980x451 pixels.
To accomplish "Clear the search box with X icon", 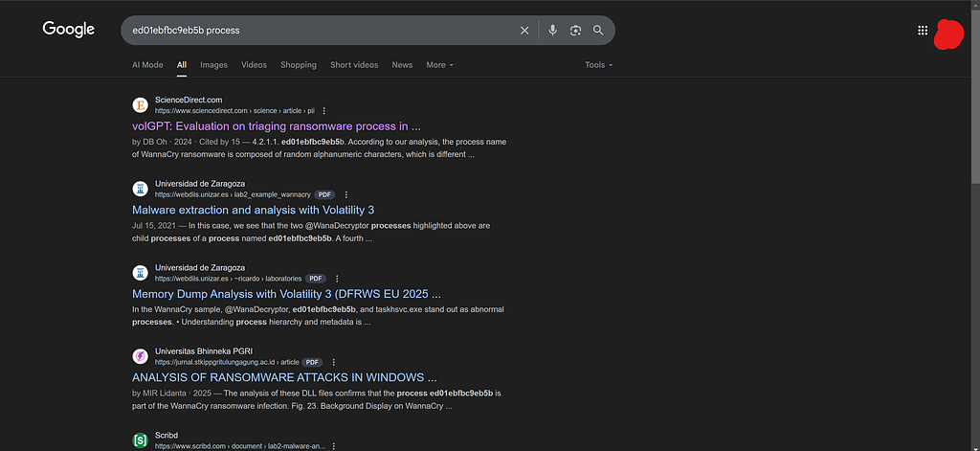I will pos(524,31).
